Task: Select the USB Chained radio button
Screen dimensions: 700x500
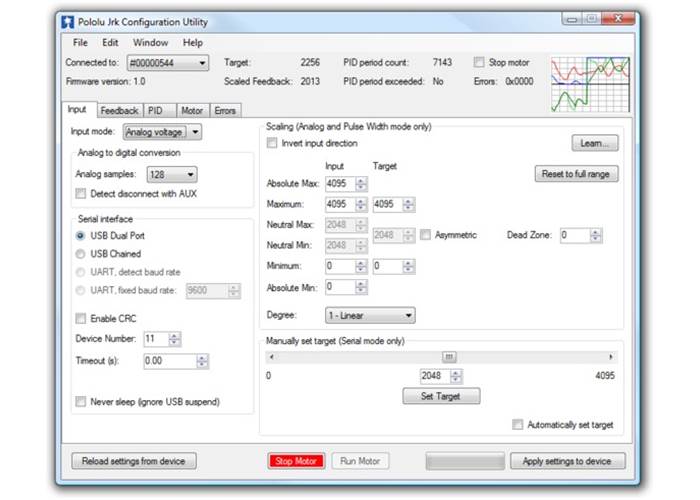Action: point(81,254)
